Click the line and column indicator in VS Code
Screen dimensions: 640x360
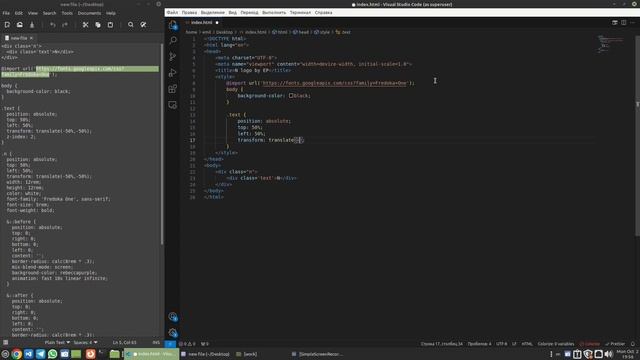pos(442,344)
